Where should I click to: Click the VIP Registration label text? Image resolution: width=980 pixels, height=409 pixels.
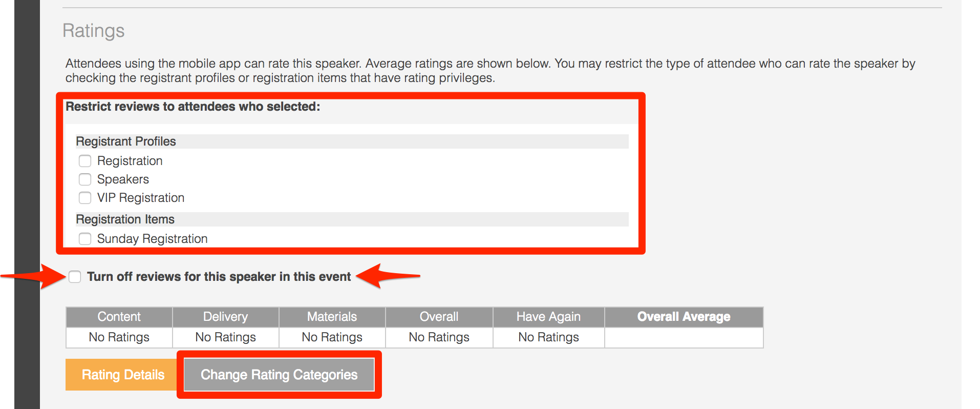[141, 198]
